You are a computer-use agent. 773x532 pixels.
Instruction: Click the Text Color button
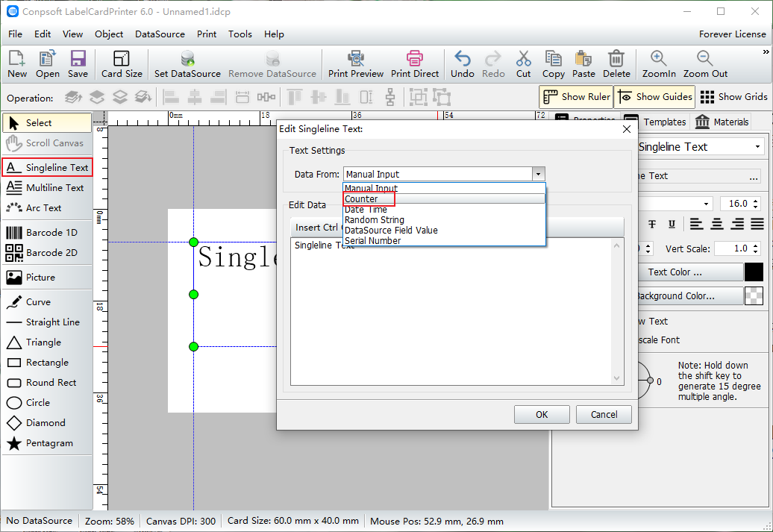tap(690, 272)
